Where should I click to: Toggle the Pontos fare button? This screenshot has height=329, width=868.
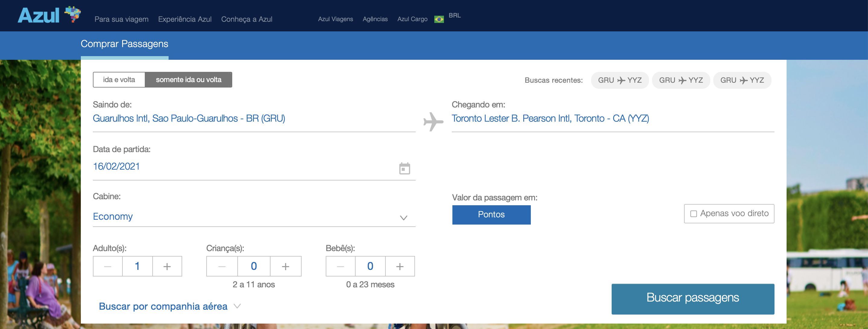pos(491,214)
